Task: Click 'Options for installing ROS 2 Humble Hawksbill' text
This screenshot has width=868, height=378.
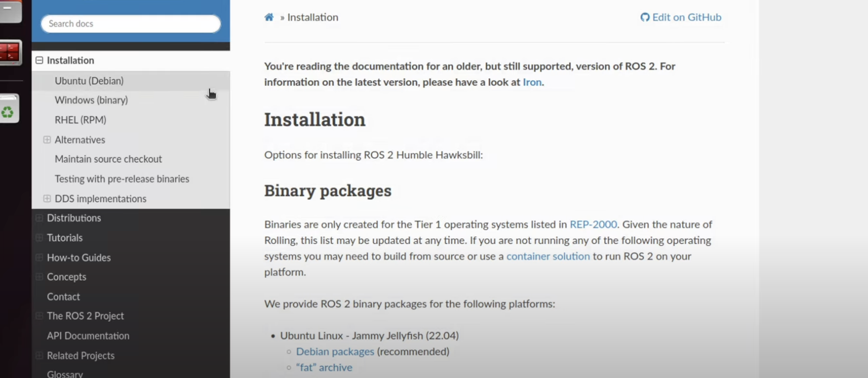Action: (373, 155)
